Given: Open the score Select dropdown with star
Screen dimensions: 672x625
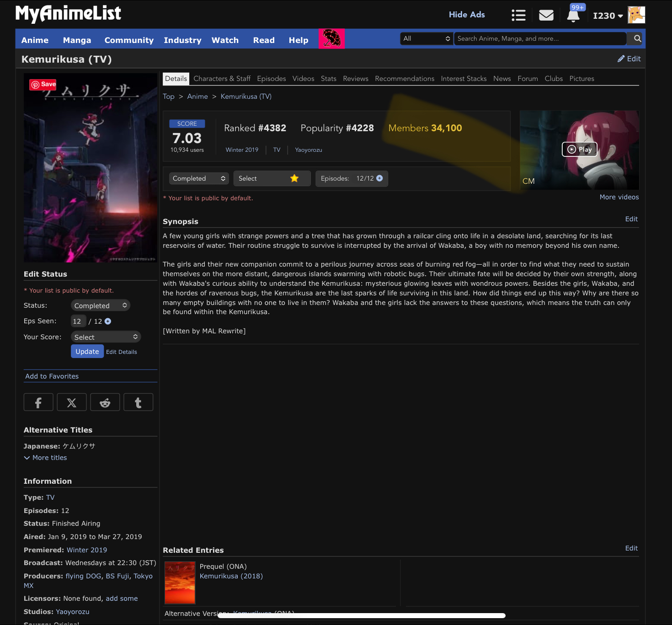Looking at the screenshot, I should [x=272, y=178].
